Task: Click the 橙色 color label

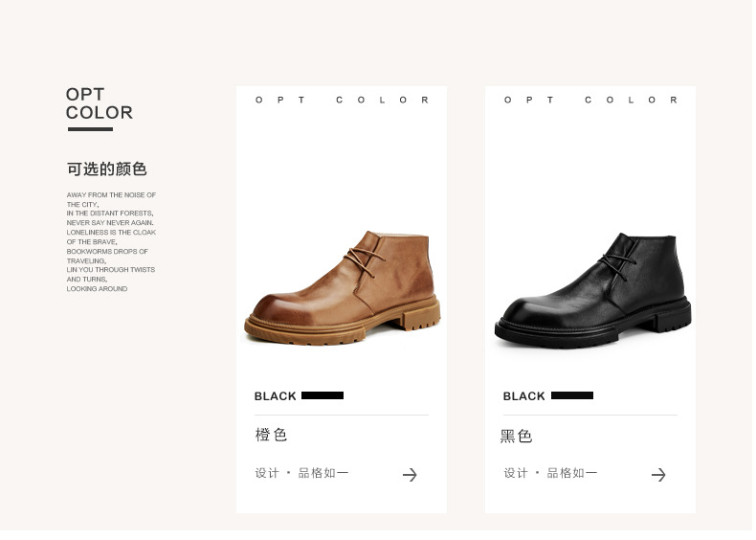Action: pyautogui.click(x=273, y=437)
